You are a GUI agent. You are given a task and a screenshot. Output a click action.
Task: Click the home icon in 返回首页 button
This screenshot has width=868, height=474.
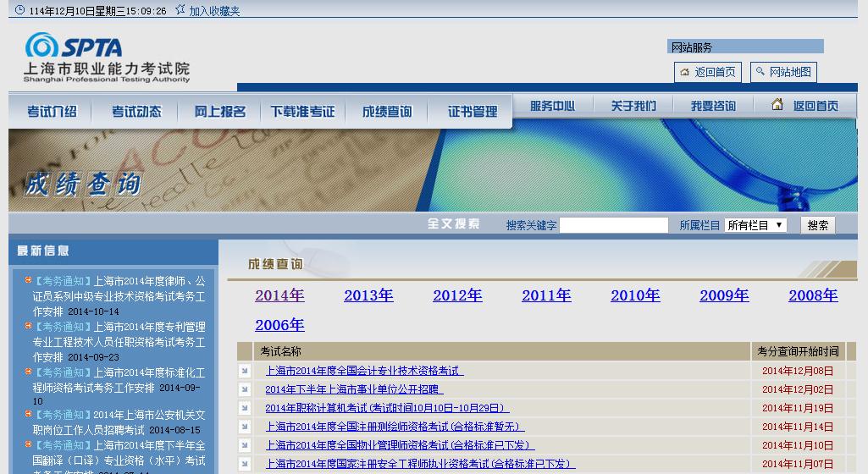(x=684, y=73)
